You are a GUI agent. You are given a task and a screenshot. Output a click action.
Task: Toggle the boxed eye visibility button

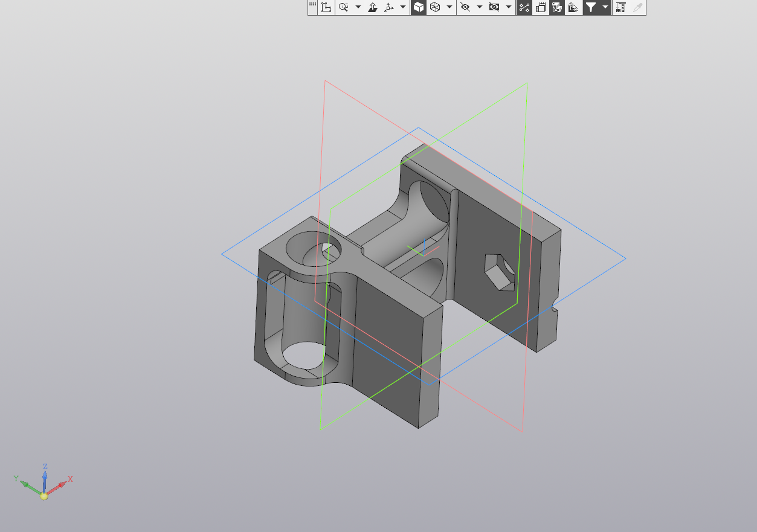tap(494, 7)
